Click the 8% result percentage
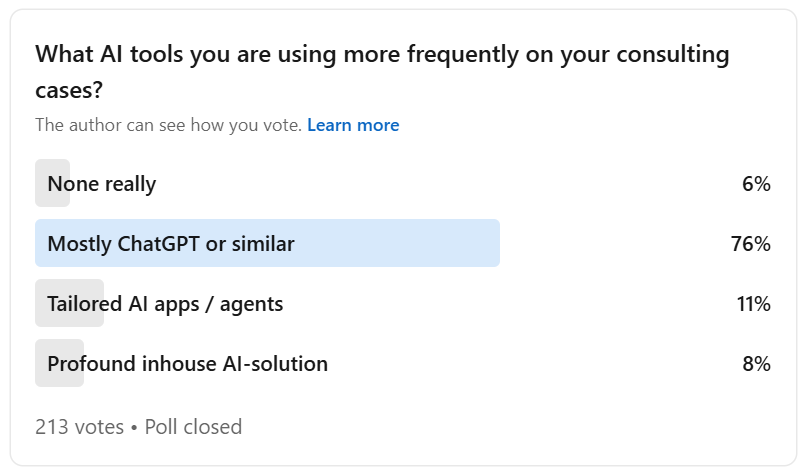 pos(756,364)
